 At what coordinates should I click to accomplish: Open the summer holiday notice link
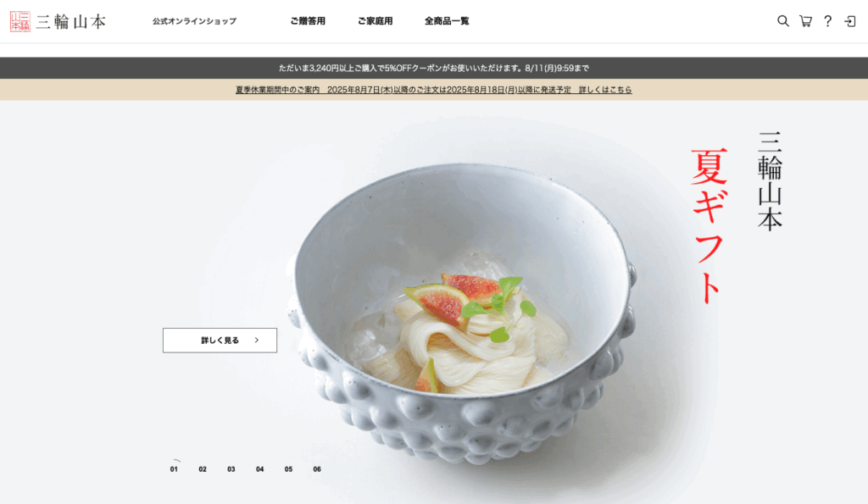433,90
